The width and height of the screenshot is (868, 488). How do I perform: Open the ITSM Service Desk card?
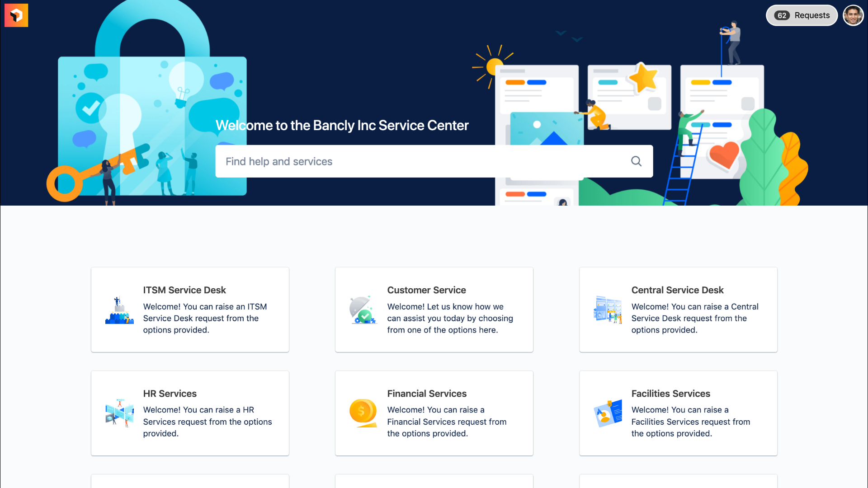[x=190, y=309]
